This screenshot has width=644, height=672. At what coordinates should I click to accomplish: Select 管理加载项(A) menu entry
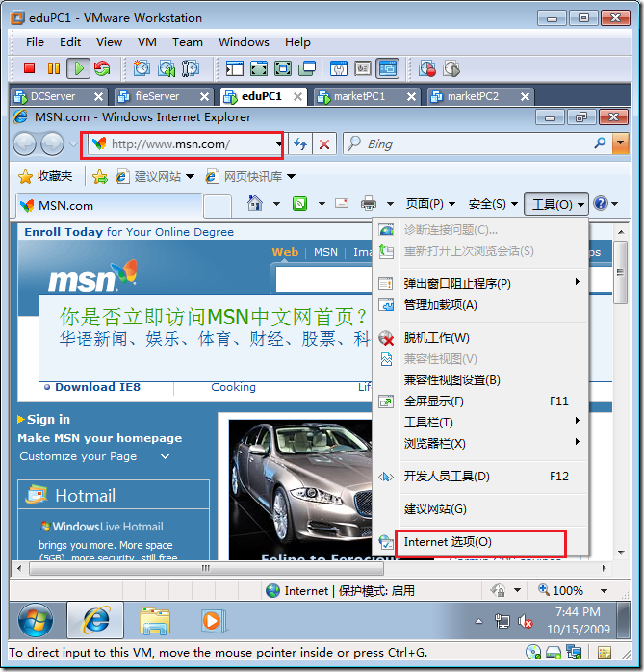(480, 305)
